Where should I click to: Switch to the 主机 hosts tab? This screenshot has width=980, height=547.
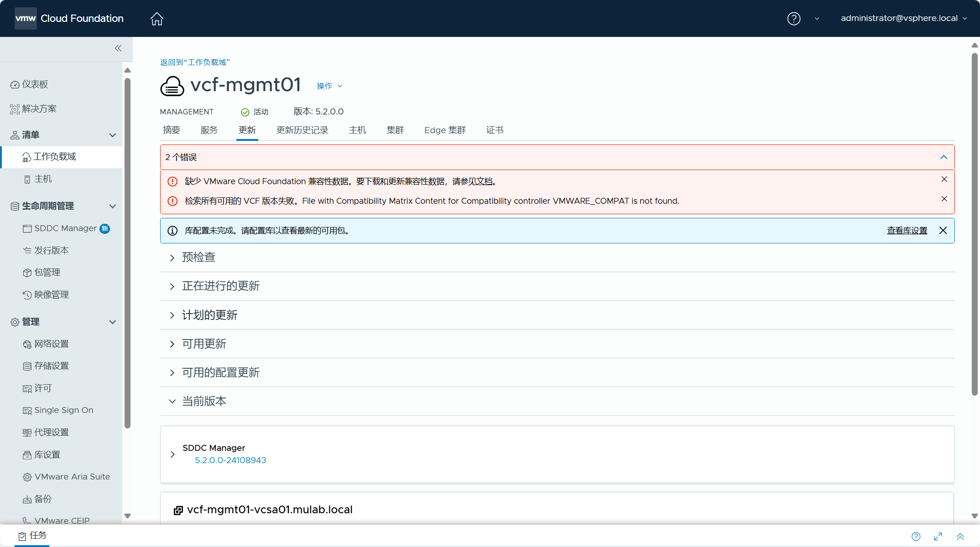pos(357,130)
